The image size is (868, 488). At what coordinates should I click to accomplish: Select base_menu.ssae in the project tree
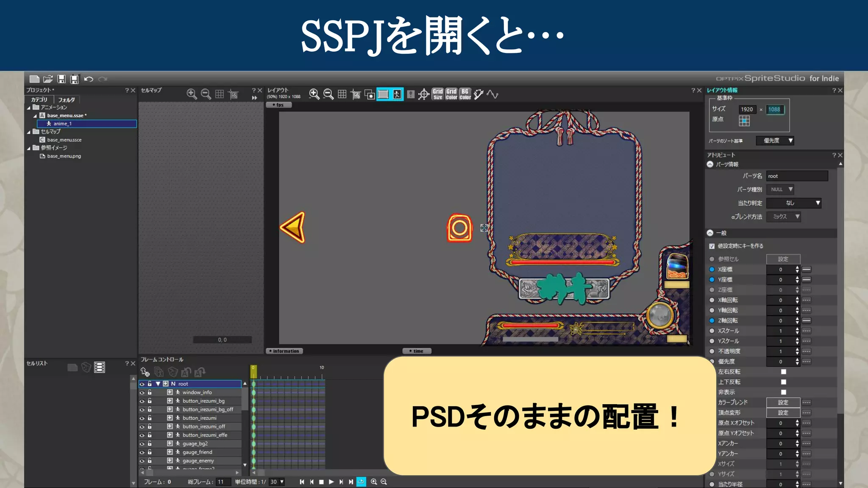[66, 115]
